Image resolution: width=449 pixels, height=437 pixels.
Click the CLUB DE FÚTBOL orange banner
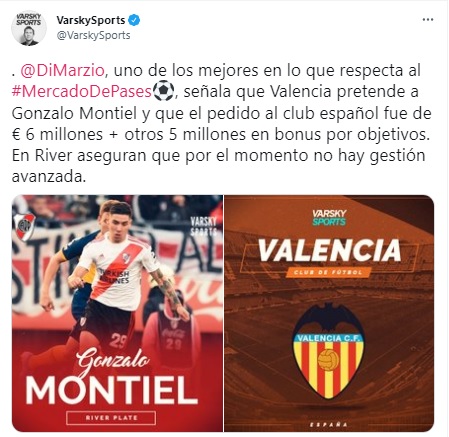point(328,272)
